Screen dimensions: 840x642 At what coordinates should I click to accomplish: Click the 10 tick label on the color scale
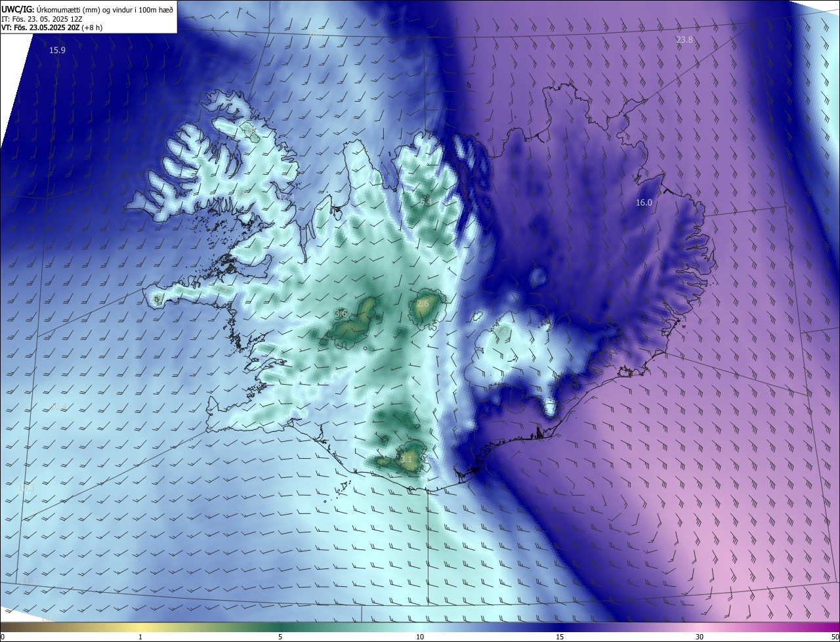(x=420, y=637)
